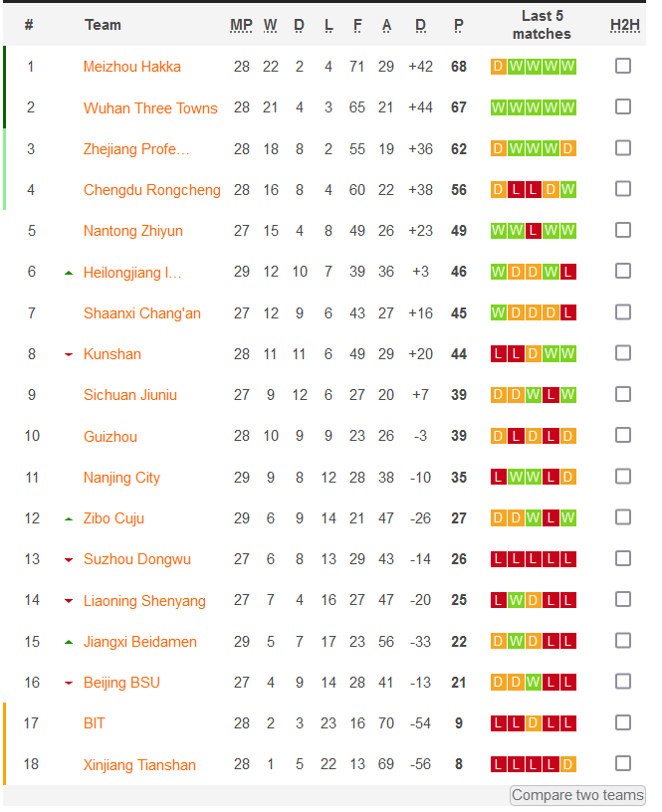This screenshot has height=812, width=662.
Task: Click the down arrow beside Beijing BSU
Action: click(67, 682)
